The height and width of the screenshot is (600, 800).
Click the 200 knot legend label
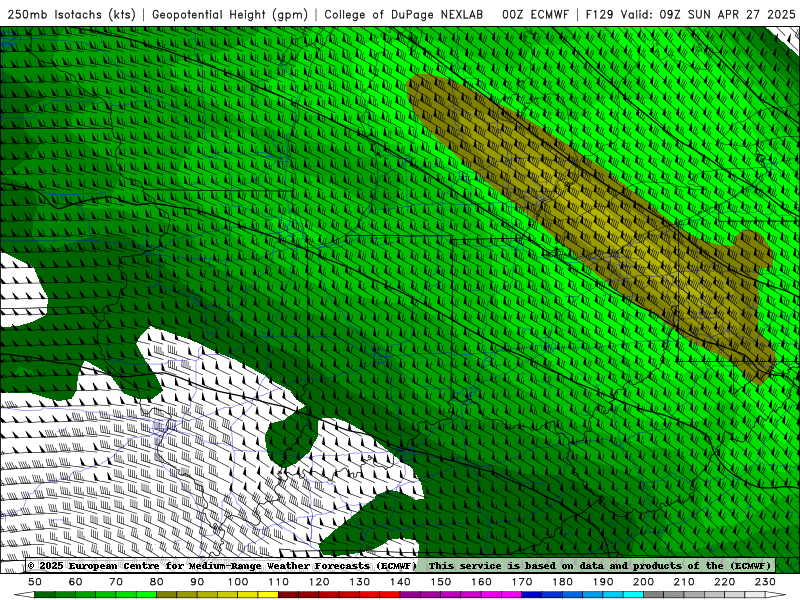pos(643,582)
